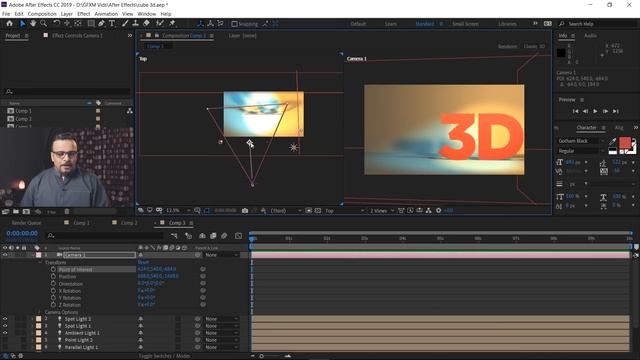Open the magnification ratio dropdown
This screenshot has width=640, height=360.
pos(178,211)
